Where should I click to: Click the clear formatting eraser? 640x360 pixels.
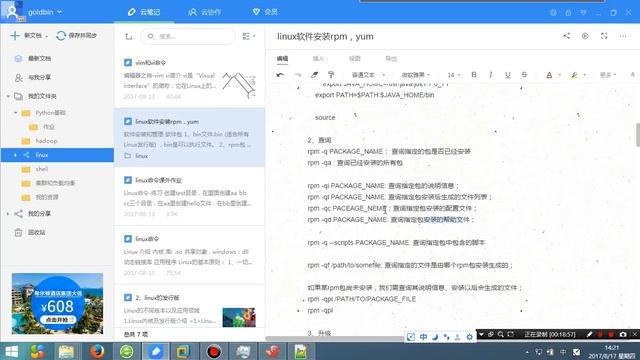click(x=314, y=75)
